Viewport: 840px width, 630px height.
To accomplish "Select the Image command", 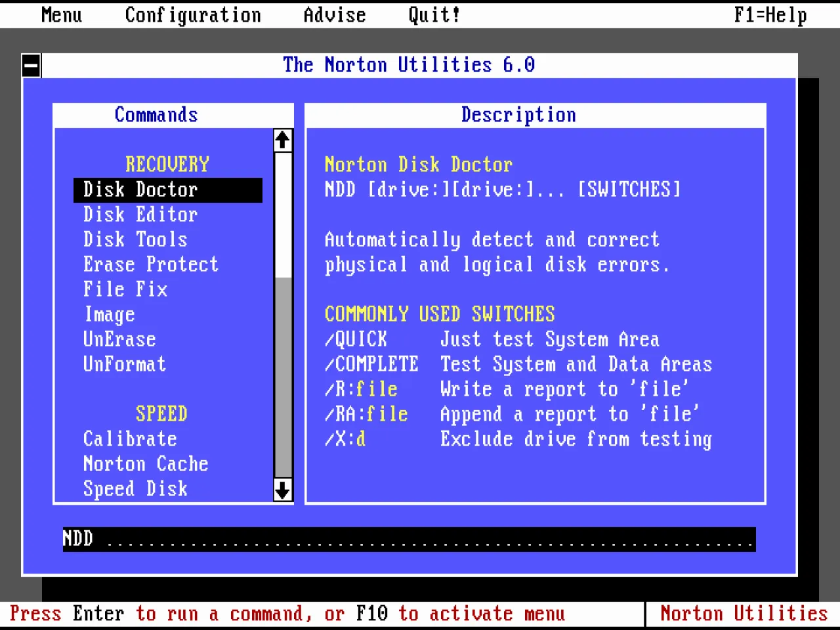I will (x=109, y=314).
